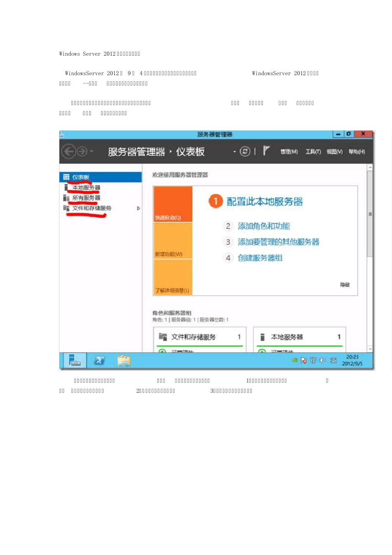The height and width of the screenshot is (555, 392).
Task: Open File Explorer from the taskbar
Action: [x=124, y=361]
